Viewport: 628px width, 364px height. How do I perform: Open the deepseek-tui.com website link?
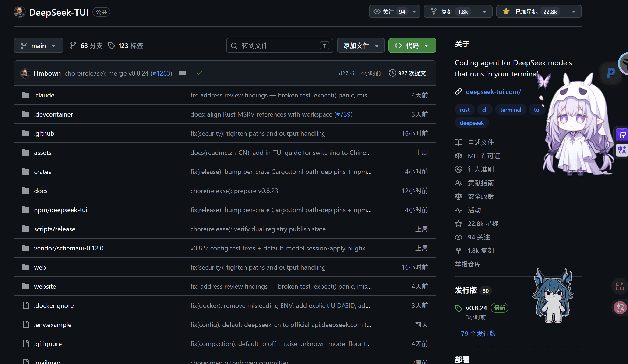[x=493, y=92]
